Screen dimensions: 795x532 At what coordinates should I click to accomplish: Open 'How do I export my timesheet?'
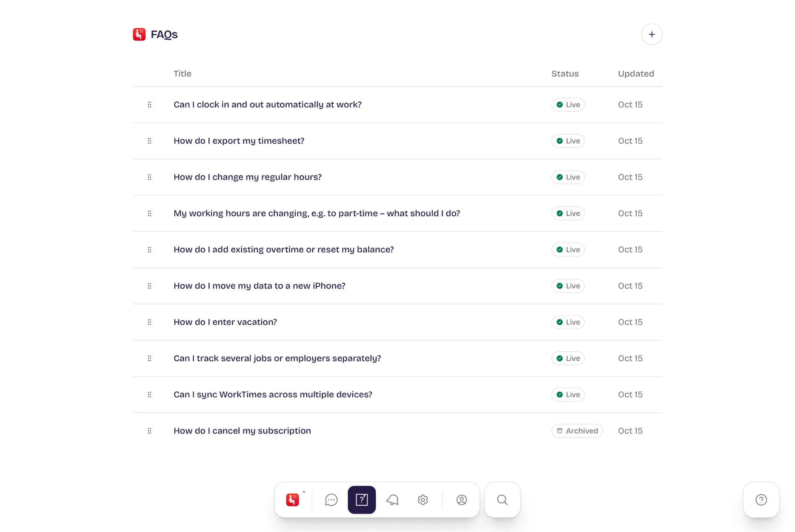click(x=239, y=141)
